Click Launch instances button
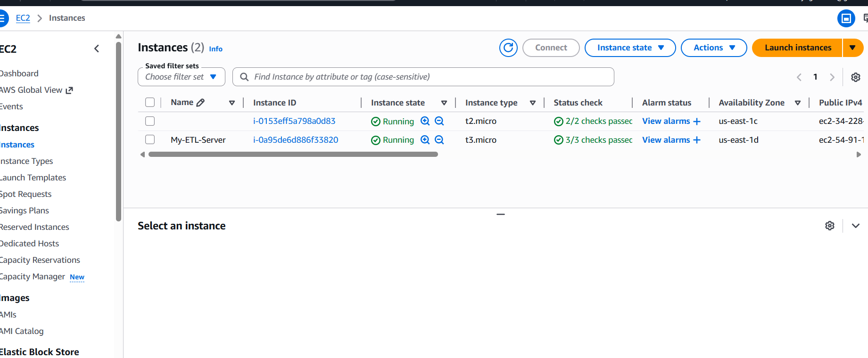This screenshot has width=868, height=358. click(x=798, y=48)
